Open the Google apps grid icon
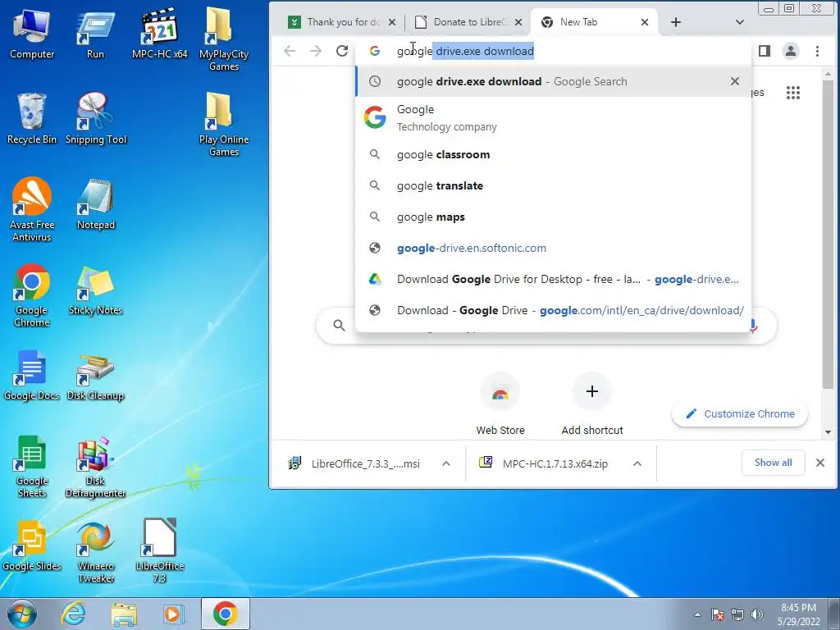Screen dimensions: 840x630 793,93
